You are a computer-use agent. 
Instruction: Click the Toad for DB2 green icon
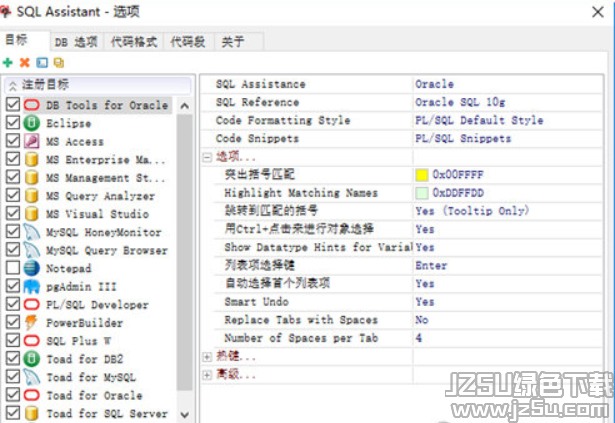point(32,359)
